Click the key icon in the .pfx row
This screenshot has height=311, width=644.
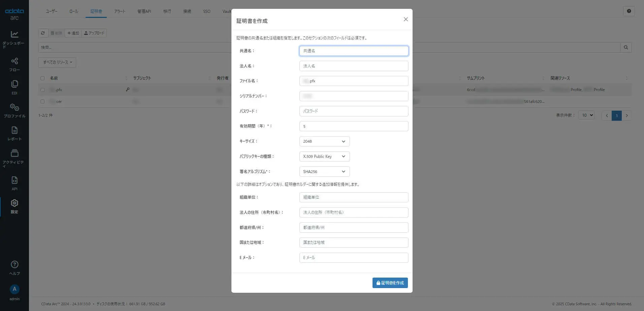coord(128,90)
